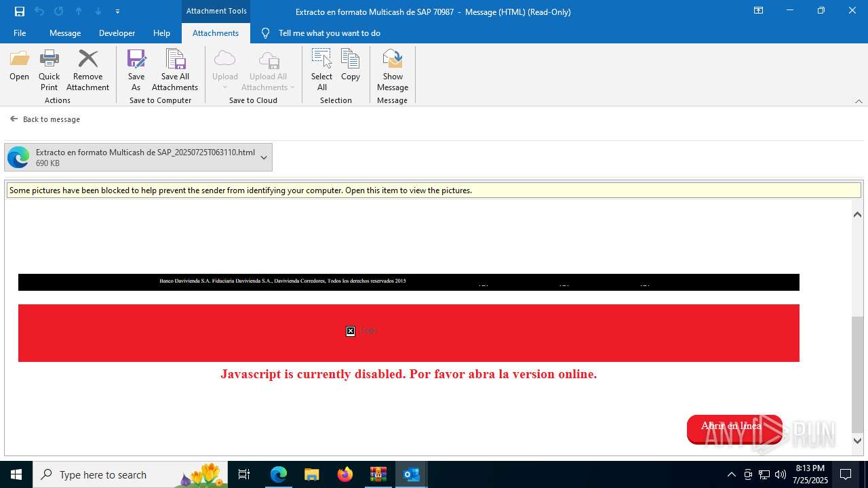
Task: Click Outlook icon on taskbar
Action: 412,474
